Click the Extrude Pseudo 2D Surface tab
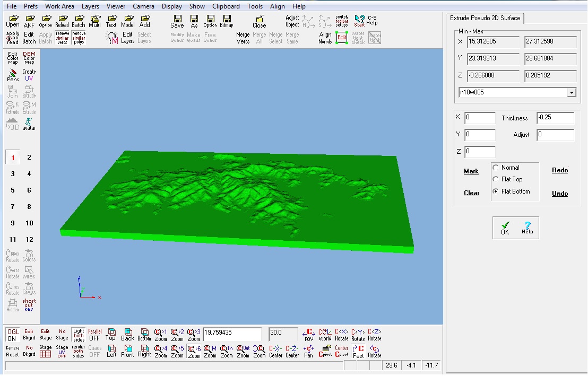 tap(485, 18)
